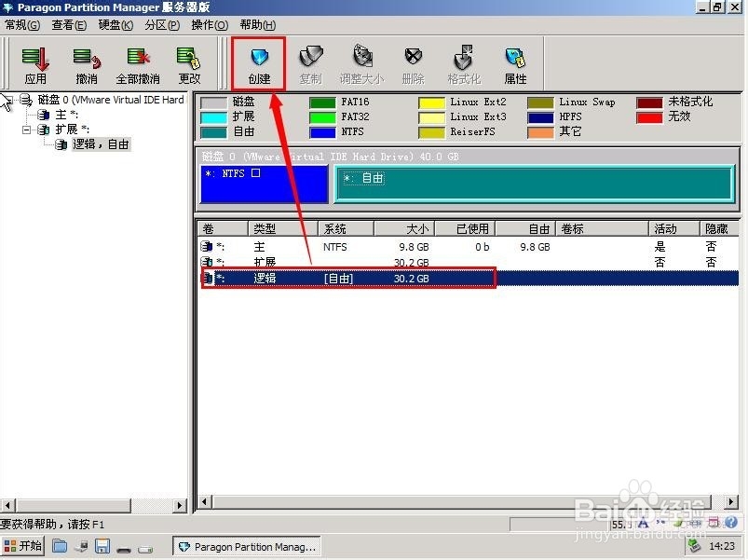Sort by the 活动 column header
748x560 pixels.
point(673,229)
